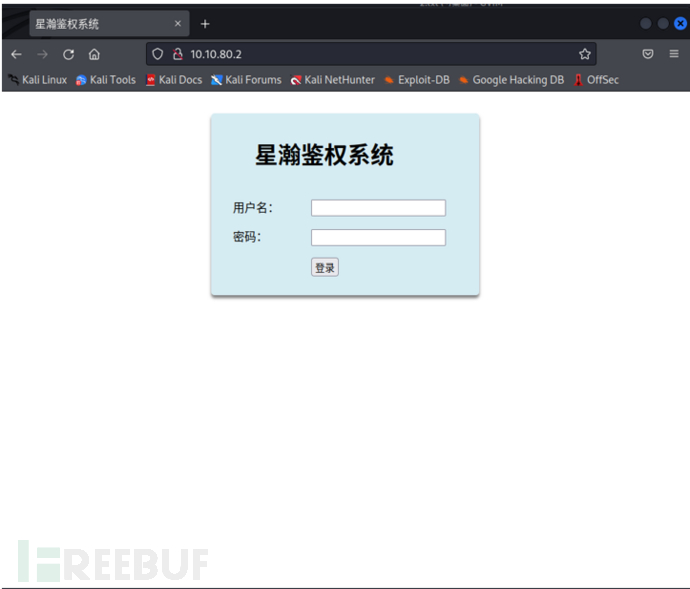Image resolution: width=690 pixels, height=589 pixels.
Task: Click the 登录 login button
Action: [325, 267]
